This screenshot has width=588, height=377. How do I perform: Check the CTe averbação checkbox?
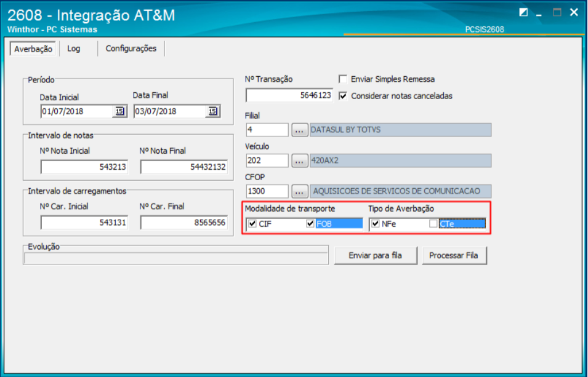coord(433,224)
